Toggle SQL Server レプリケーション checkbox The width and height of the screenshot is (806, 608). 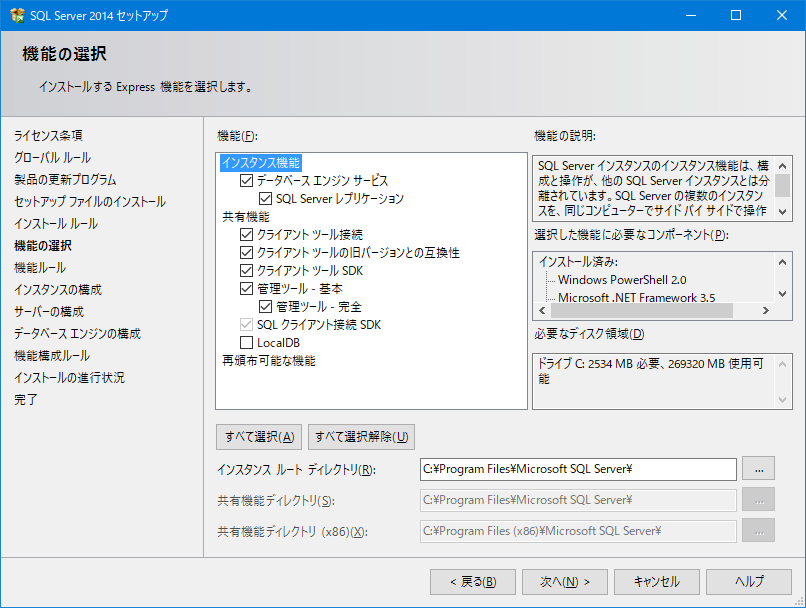[x=265, y=198]
